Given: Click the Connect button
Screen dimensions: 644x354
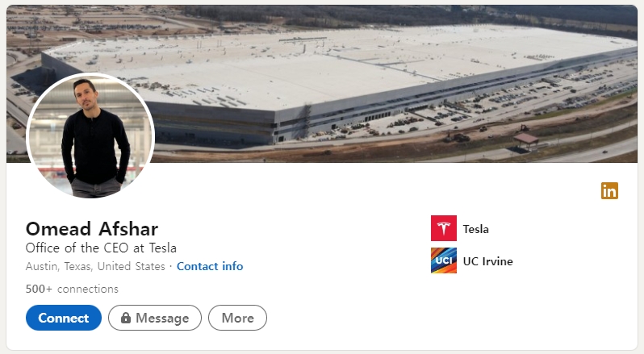Looking at the screenshot, I should pos(64,318).
